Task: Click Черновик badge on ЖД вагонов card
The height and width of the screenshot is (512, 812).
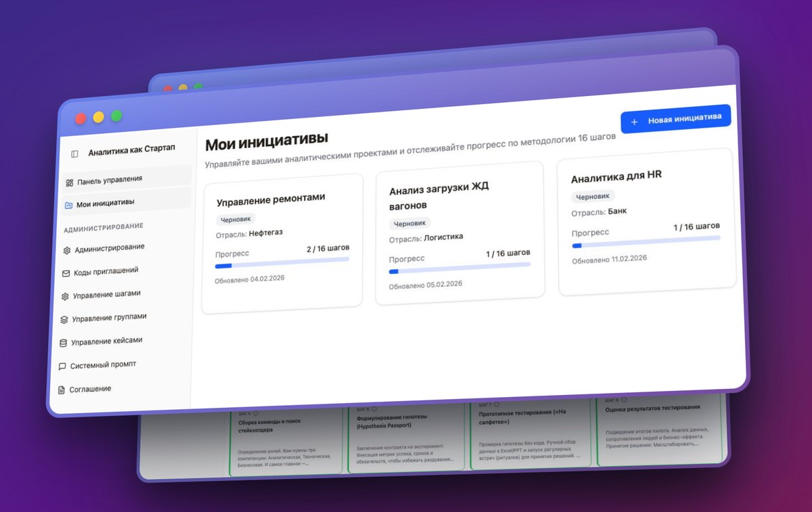Action: pyautogui.click(x=409, y=224)
